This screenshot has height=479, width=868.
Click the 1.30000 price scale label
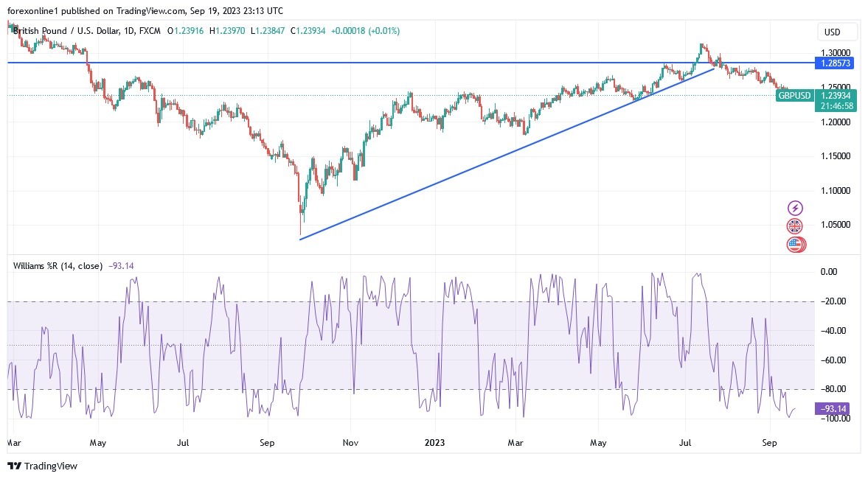click(837, 53)
